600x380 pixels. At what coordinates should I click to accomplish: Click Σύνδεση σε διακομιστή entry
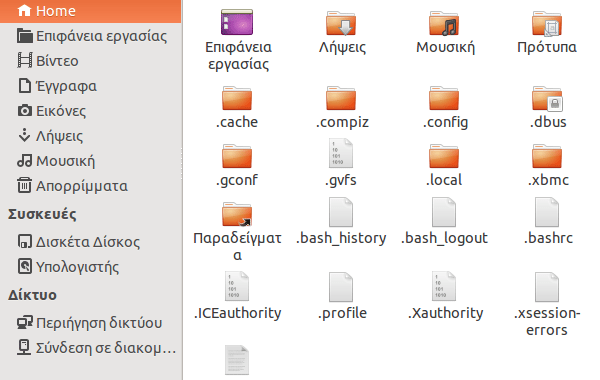point(90,348)
